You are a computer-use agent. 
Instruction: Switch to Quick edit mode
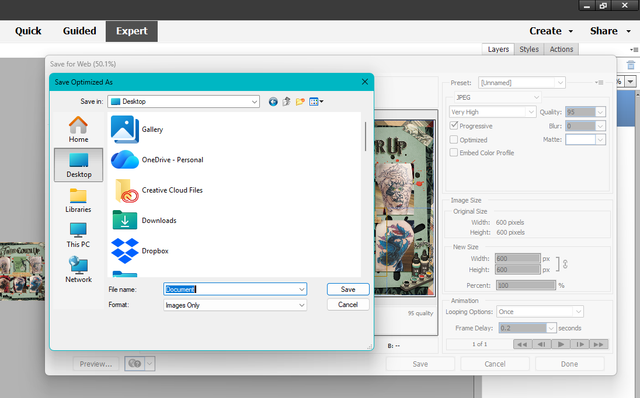point(28,31)
